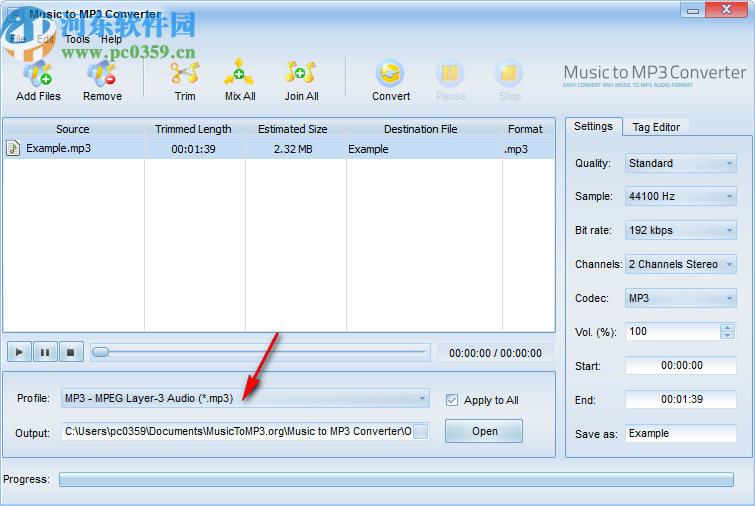Click the 00:00:00 / 00:00:00 time display
Screen dimensions: 755x506
pyautogui.click(x=495, y=353)
